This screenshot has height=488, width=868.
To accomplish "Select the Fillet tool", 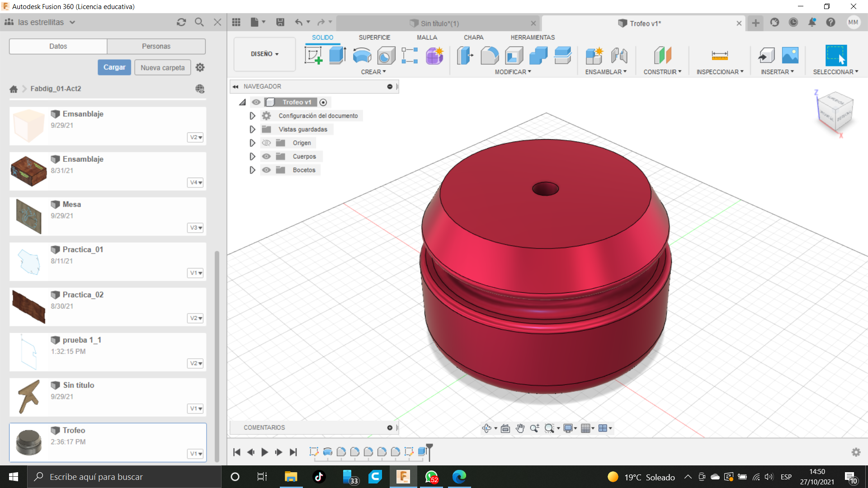I will 490,56.
